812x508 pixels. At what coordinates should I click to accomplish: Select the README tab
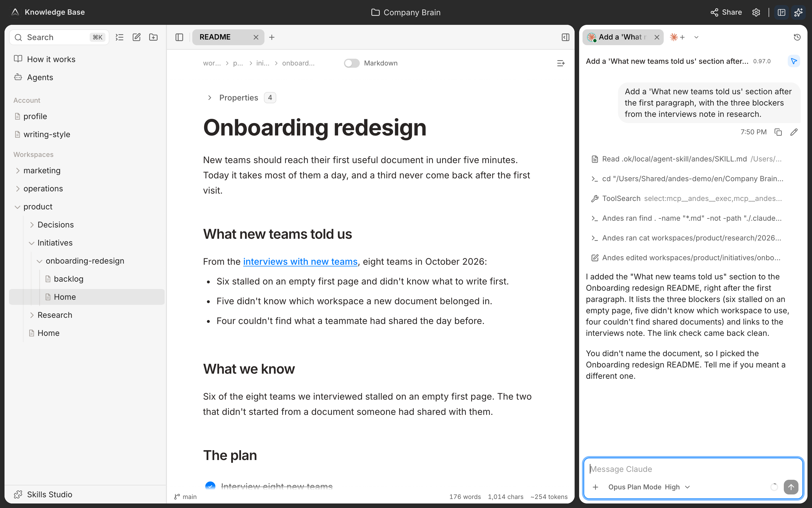coord(228,37)
